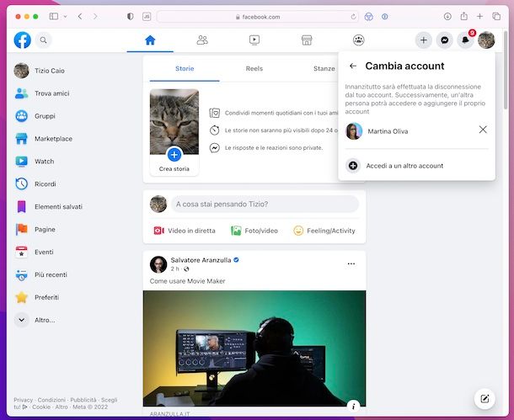The width and height of the screenshot is (514, 420).
Task: Click the Condizioni footer link
Action: (51, 400)
